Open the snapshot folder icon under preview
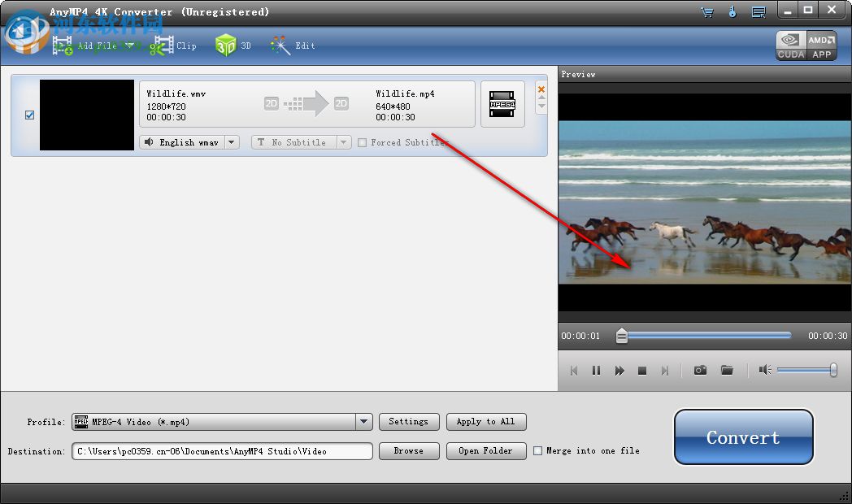 727,370
